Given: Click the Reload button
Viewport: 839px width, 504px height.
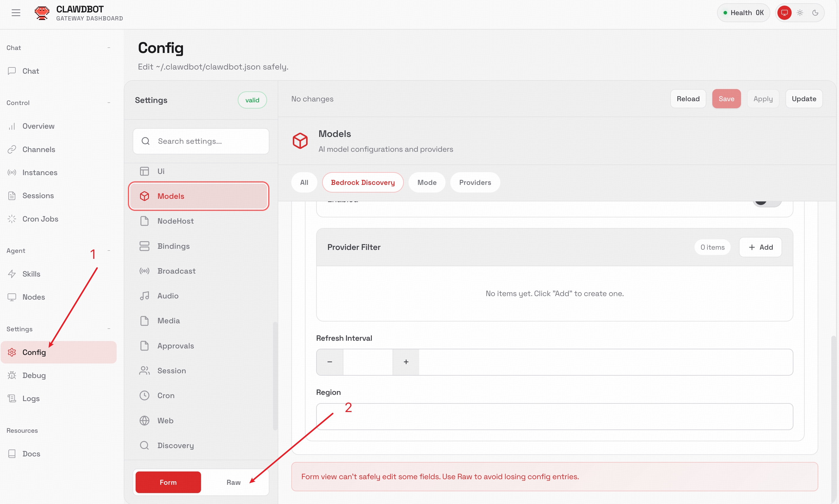Looking at the screenshot, I should 688,99.
